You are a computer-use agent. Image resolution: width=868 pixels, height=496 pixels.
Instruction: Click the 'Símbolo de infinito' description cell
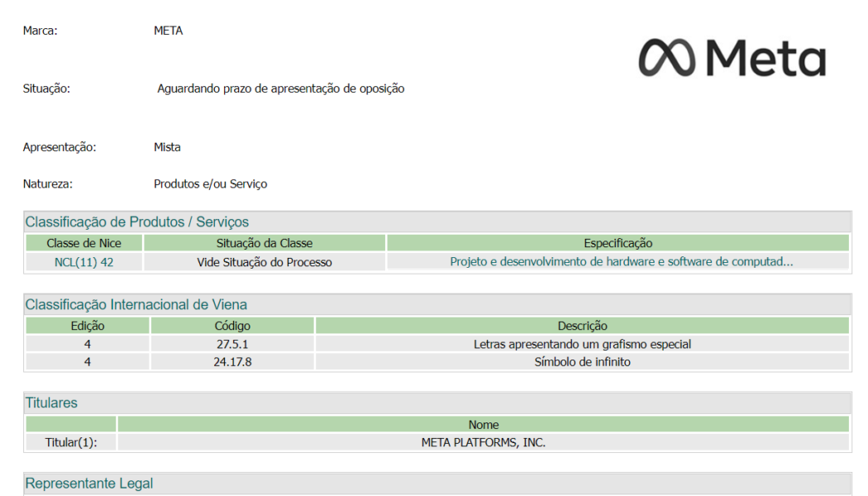click(582, 361)
